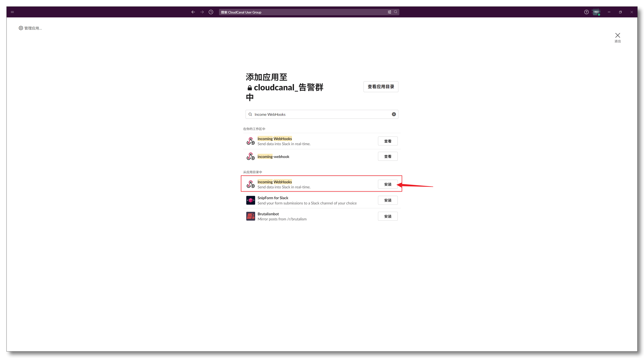Go back with the left arrow
This screenshot has height=358, width=644.
(193, 12)
